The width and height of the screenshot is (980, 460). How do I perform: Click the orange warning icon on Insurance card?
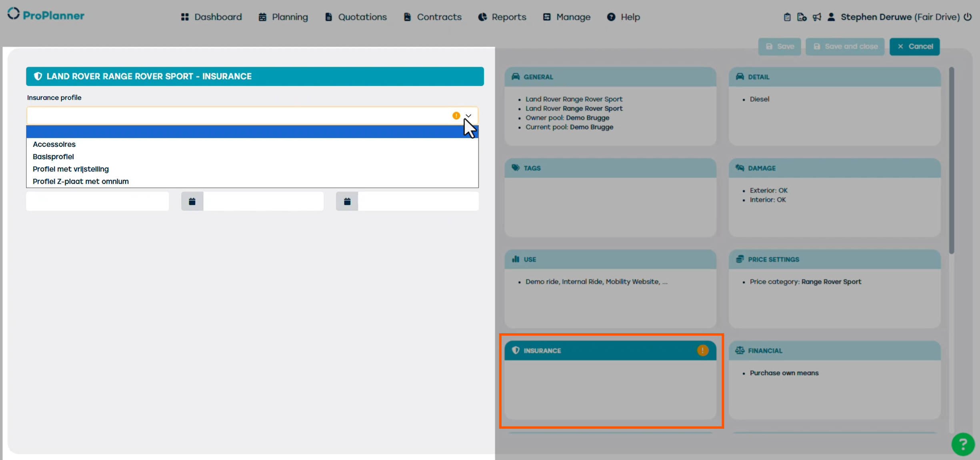[702, 350]
